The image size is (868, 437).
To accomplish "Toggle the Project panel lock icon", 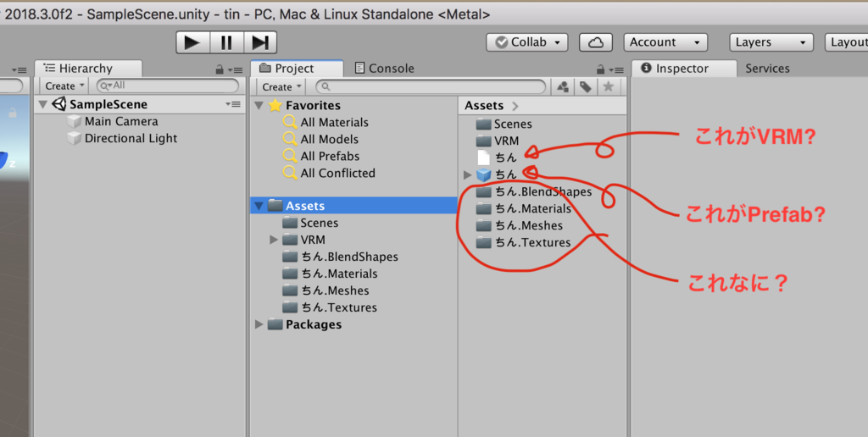I will (x=600, y=69).
